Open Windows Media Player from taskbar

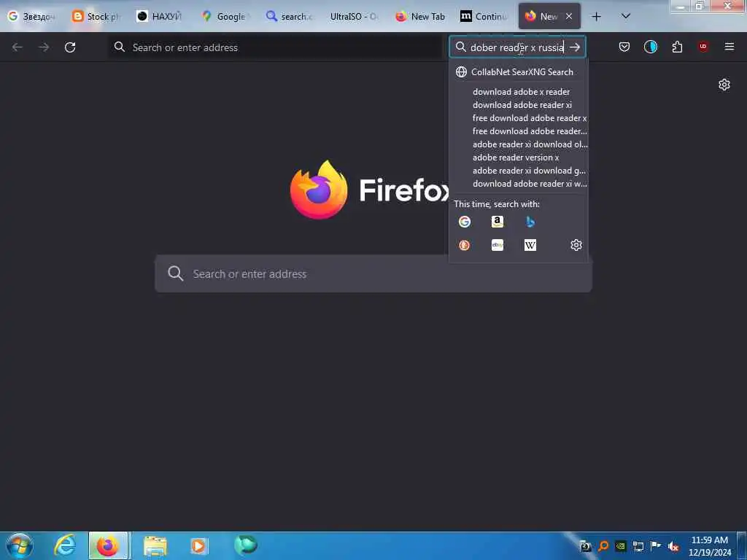198,545
